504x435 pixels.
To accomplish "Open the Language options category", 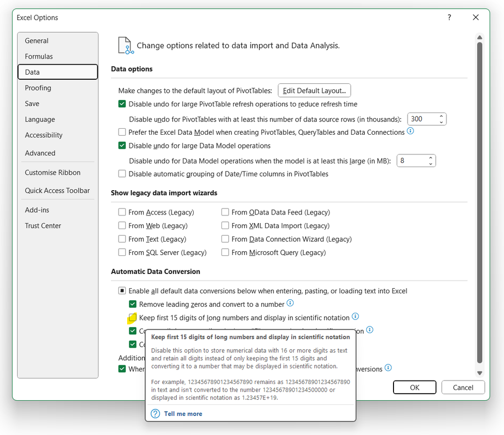I will point(58,120).
